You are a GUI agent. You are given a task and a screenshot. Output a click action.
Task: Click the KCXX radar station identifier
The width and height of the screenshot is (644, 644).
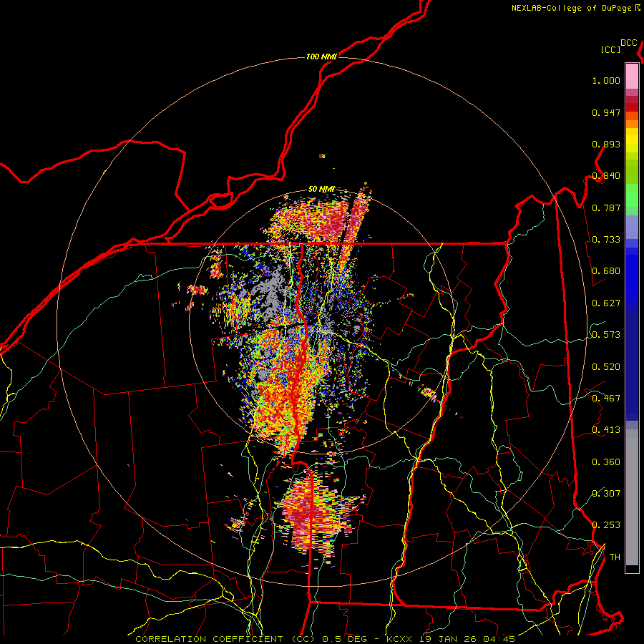(400, 639)
